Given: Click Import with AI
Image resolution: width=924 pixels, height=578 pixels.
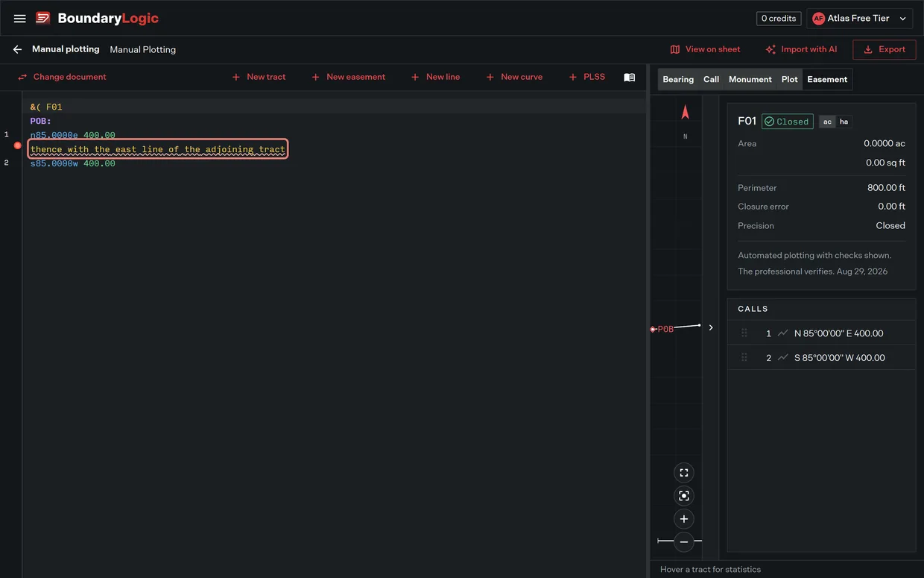Looking at the screenshot, I should (x=801, y=49).
